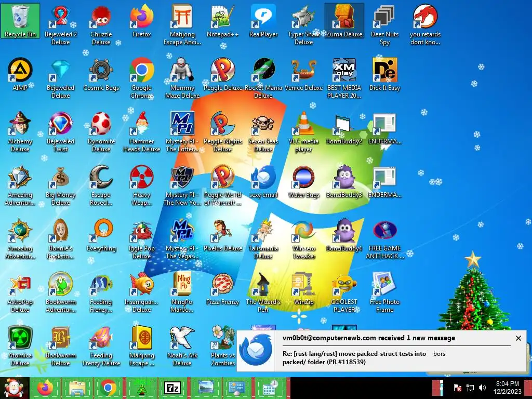The image size is (532, 399).
Task: Launch Heavy Weapon desktop icon
Action: point(141,185)
